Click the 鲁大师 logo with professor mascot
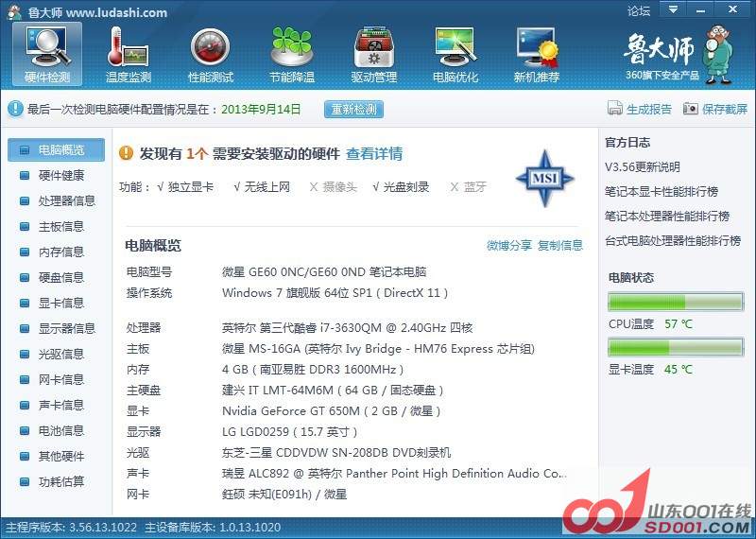The height and width of the screenshot is (539, 756). [679, 54]
